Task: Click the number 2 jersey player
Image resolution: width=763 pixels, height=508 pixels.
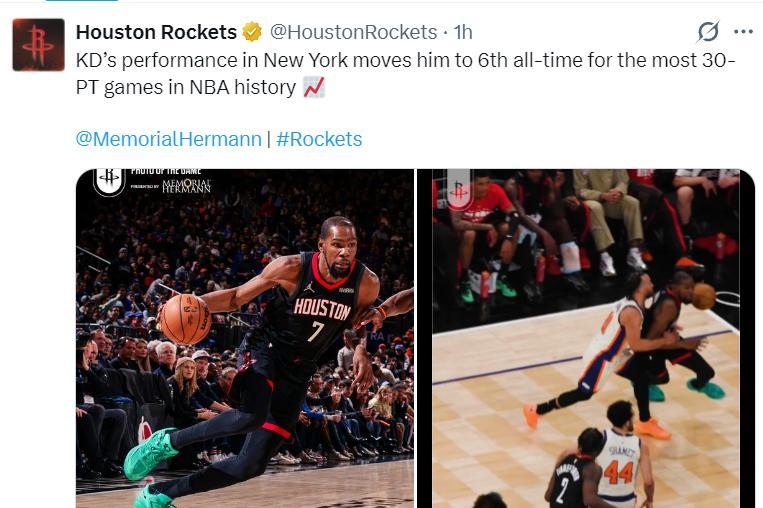Action: (576, 468)
